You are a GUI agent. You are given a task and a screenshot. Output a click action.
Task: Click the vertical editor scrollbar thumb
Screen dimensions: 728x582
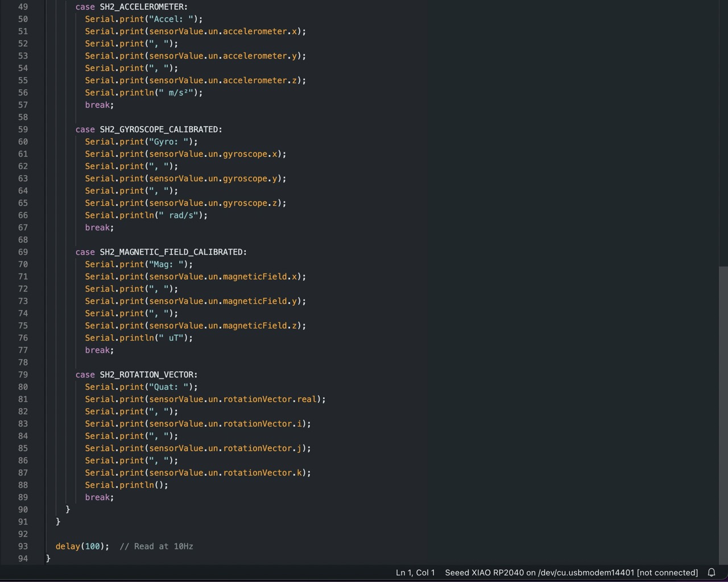723,415
